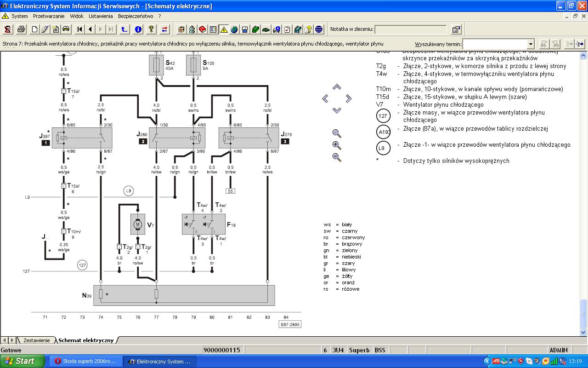
Task: Click 'Superb' in the status bar
Action: click(x=359, y=350)
